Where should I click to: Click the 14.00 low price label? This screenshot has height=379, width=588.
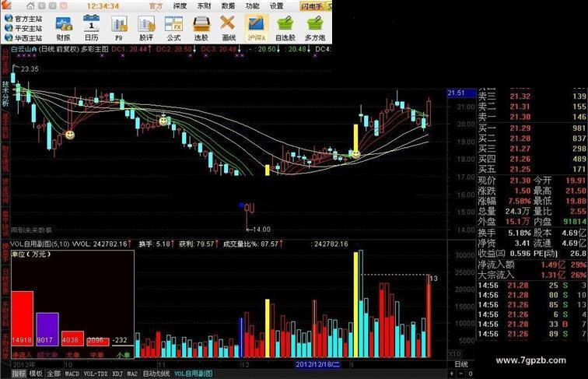coord(261,230)
